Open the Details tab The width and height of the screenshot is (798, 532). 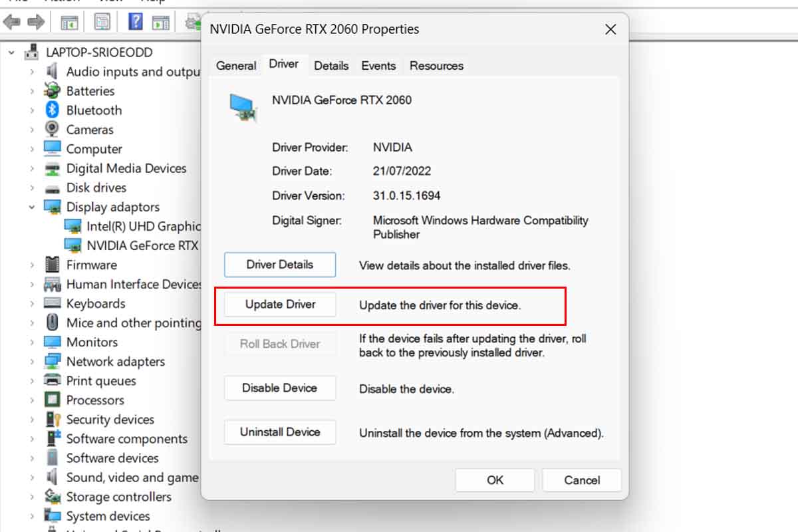(x=331, y=65)
